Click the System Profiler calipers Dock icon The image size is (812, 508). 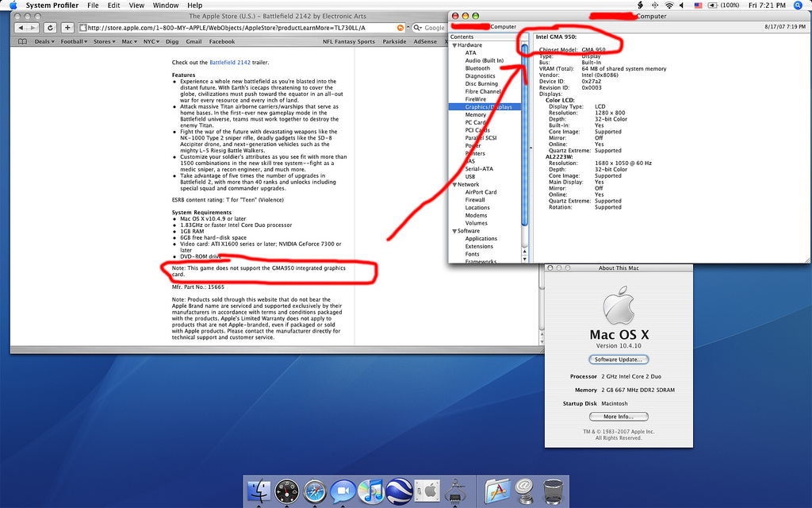pyautogui.click(x=456, y=491)
